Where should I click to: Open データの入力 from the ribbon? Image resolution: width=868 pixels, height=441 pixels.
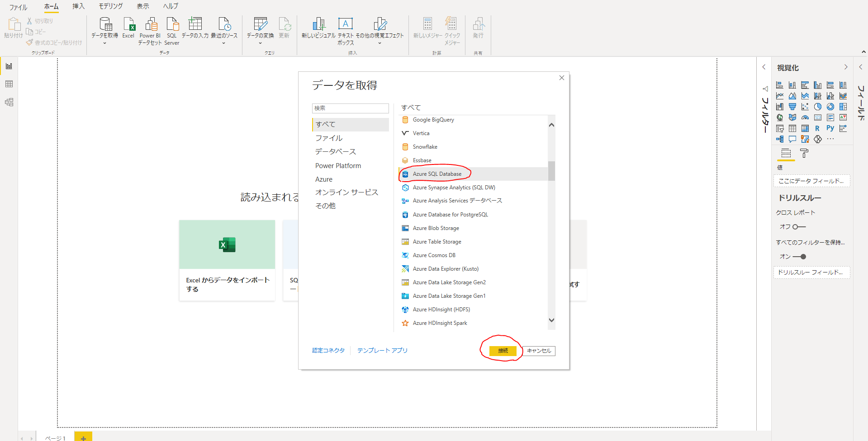[x=195, y=28]
